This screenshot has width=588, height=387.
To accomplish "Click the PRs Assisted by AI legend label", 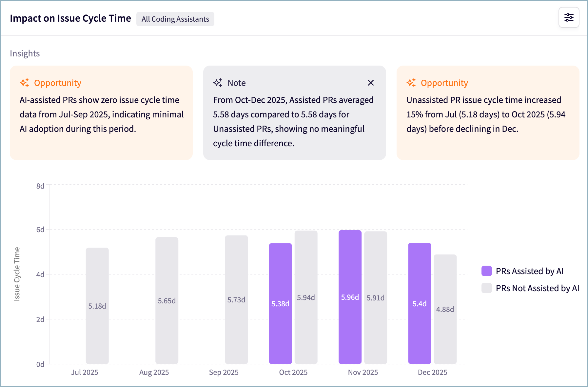I will click(529, 271).
